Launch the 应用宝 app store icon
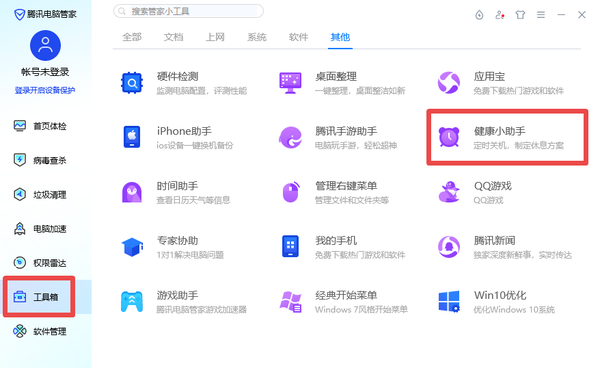The height and width of the screenshot is (368, 600). (448, 83)
